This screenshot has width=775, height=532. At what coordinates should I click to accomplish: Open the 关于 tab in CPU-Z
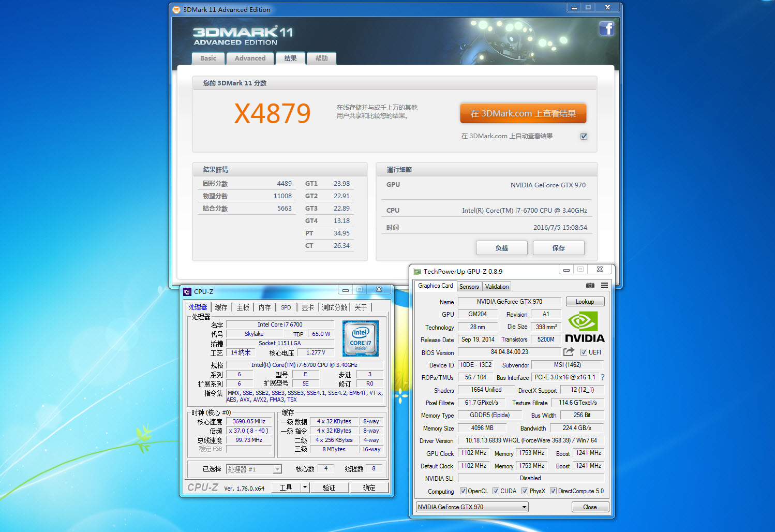(361, 307)
